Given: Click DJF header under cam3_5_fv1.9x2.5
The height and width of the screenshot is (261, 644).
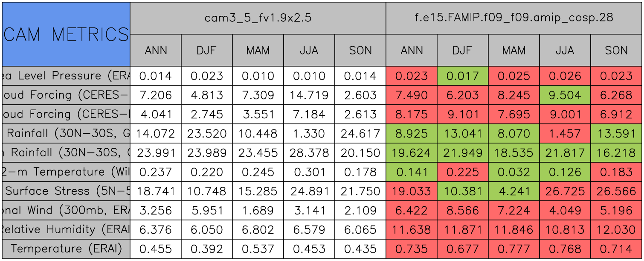Looking at the screenshot, I should click(206, 50).
